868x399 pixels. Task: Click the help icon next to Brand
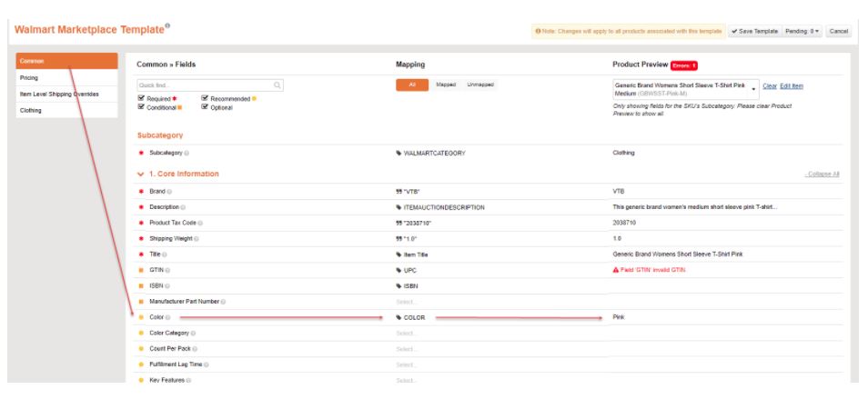point(170,192)
